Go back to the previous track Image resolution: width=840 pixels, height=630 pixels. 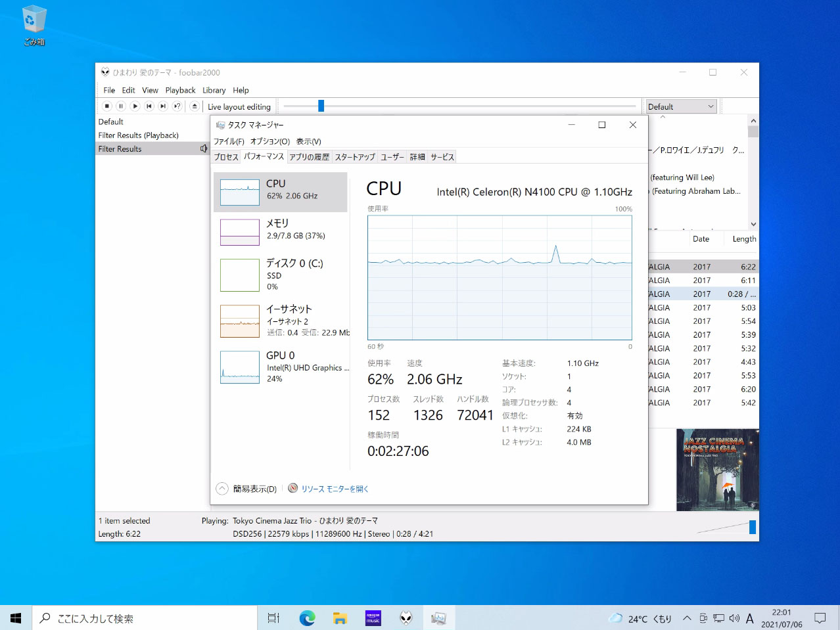pos(149,106)
